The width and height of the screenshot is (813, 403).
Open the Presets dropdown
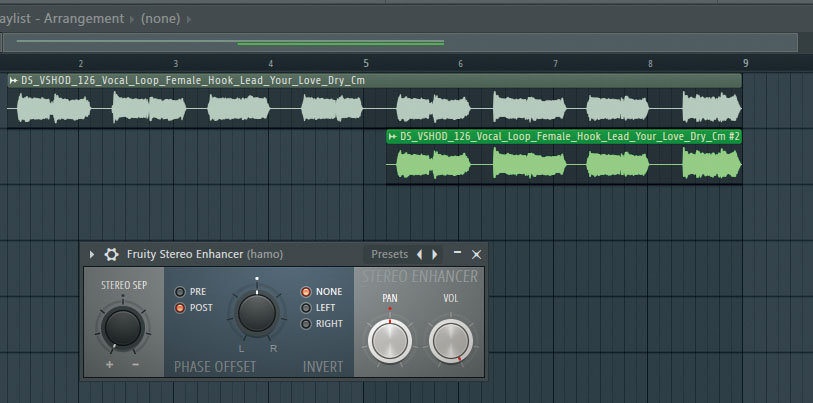[389, 254]
